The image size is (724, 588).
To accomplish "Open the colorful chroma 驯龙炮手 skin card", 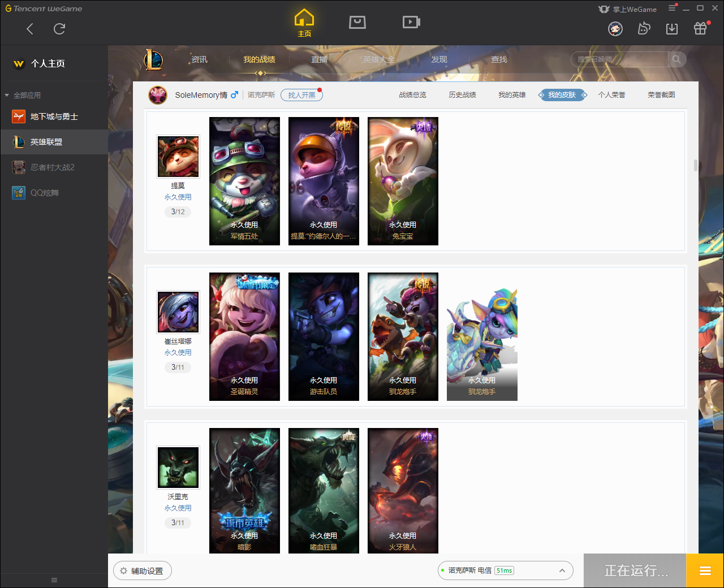I will 482,336.
